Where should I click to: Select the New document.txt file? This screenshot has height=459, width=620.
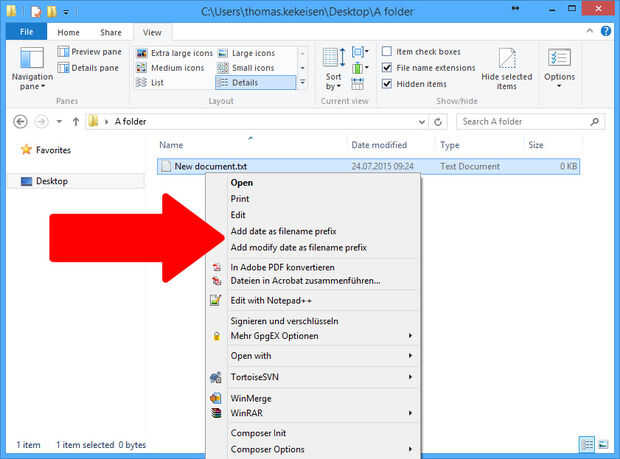[x=369, y=166]
